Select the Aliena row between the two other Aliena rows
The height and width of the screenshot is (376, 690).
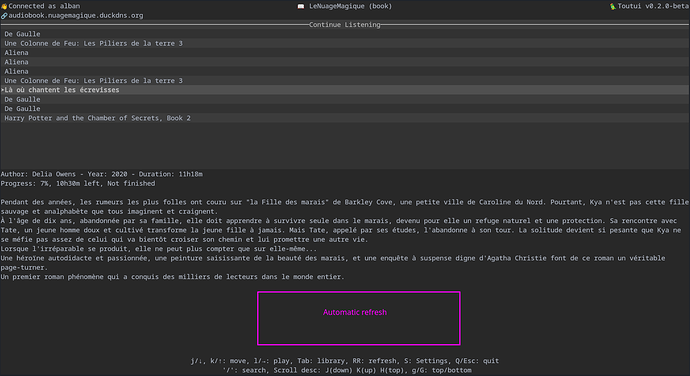tap(345, 62)
